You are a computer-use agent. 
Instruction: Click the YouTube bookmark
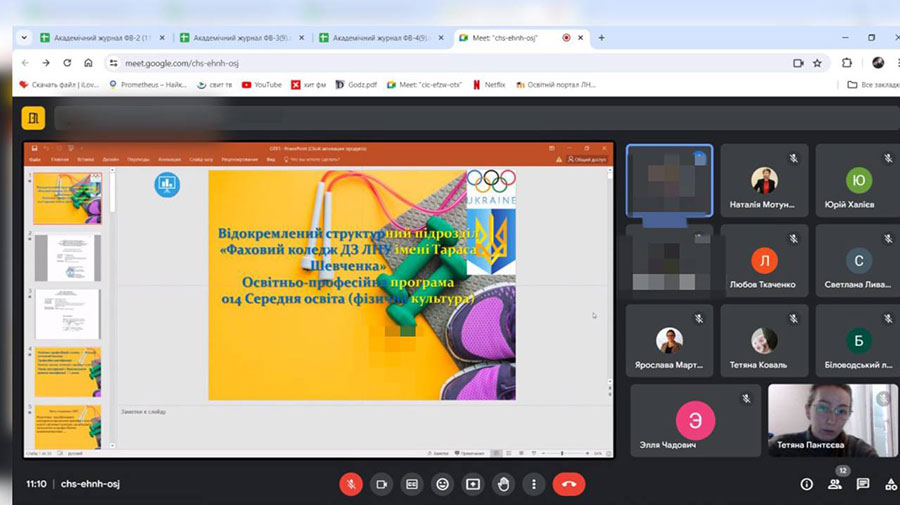click(260, 85)
